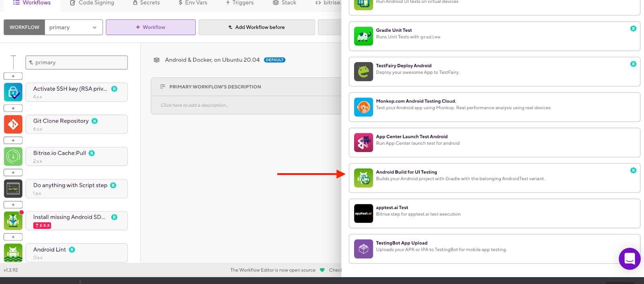This screenshot has height=284, width=644.
Task: Click verified badge next to Bitrise.io Cache:Pull
Action: (92, 153)
